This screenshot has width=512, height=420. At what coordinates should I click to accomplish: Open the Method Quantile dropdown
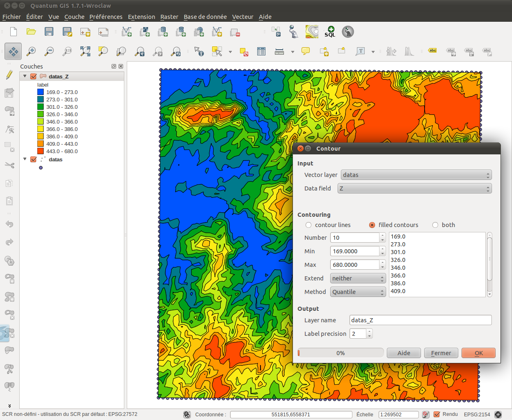pos(358,292)
